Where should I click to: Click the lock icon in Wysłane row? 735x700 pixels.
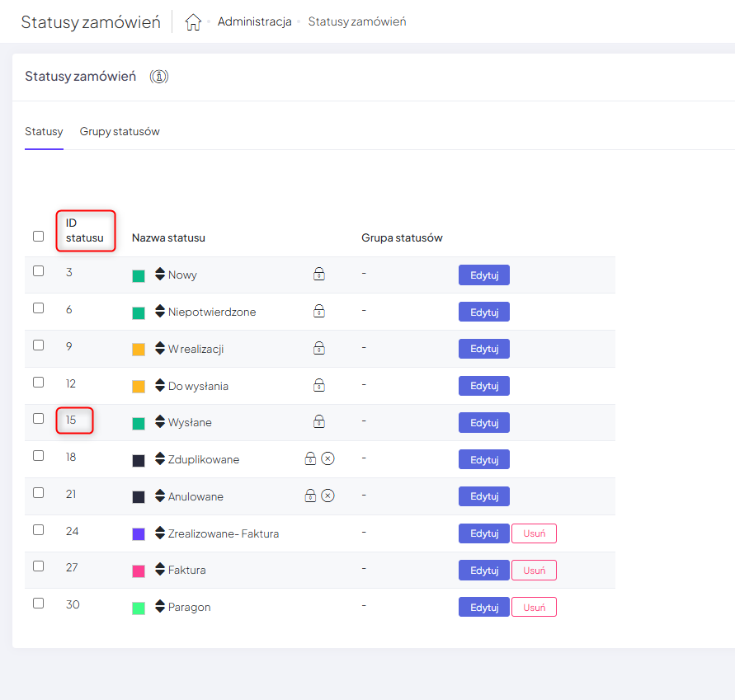318,422
